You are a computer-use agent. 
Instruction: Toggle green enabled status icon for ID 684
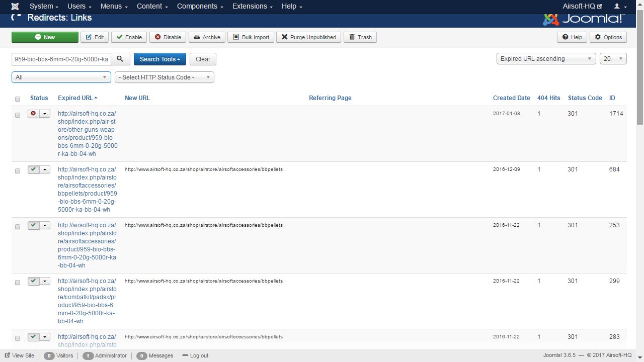(x=34, y=169)
